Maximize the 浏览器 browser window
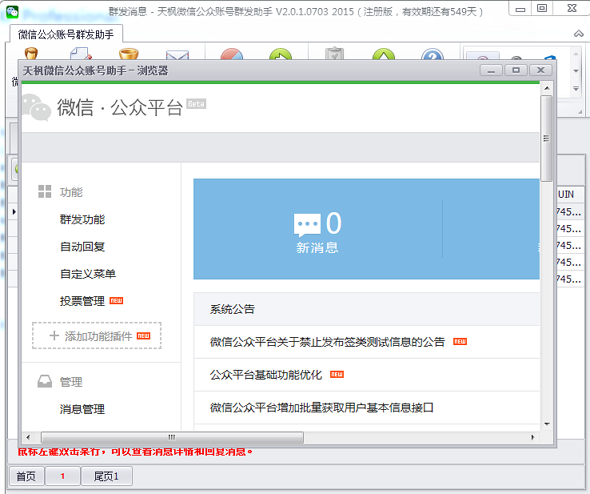The image size is (590, 494). coord(516,70)
